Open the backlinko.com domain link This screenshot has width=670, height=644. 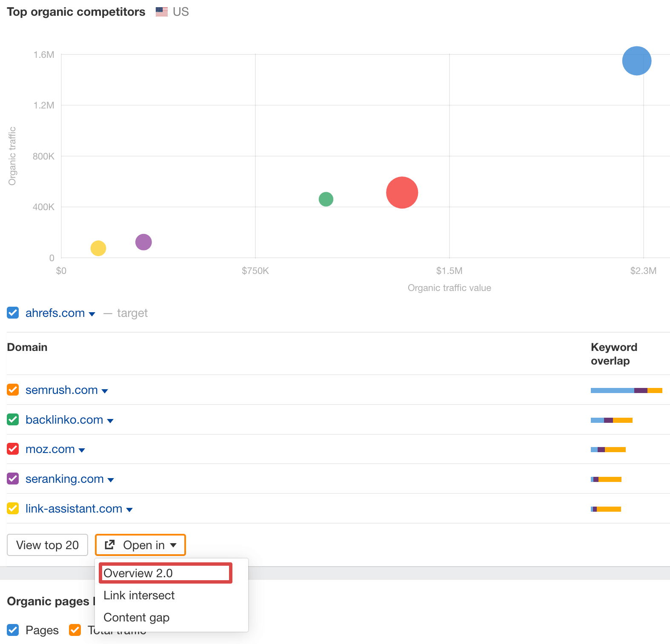click(x=64, y=420)
